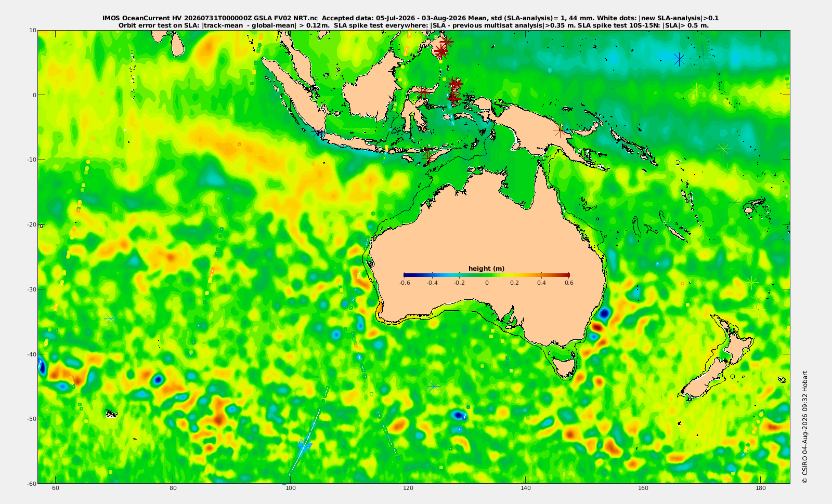Click the latitude -50 y-axis label
Viewport: 832px width, 504px height.
[x=32, y=419]
